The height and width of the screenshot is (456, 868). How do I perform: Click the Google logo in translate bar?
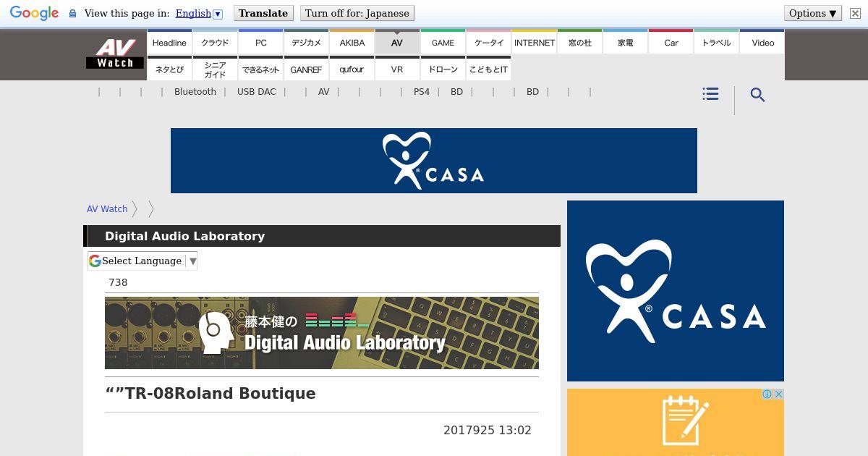(x=34, y=13)
